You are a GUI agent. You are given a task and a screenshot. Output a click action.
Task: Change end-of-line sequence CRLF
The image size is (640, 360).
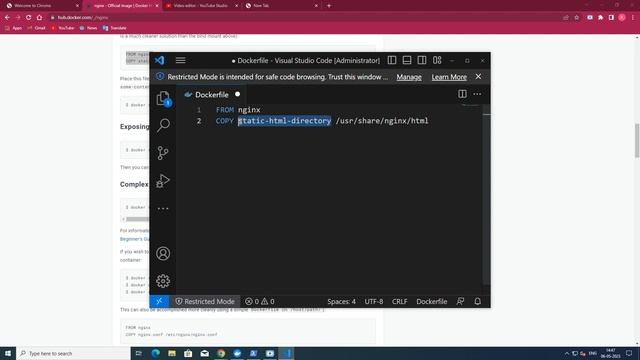coord(400,301)
